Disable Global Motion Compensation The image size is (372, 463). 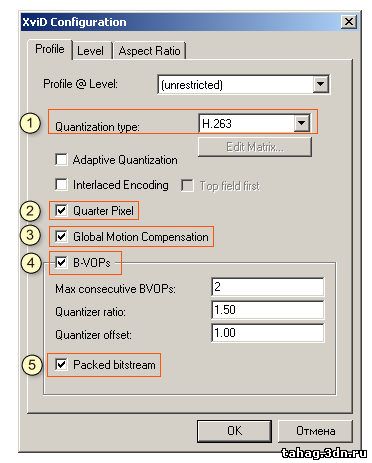(x=61, y=236)
